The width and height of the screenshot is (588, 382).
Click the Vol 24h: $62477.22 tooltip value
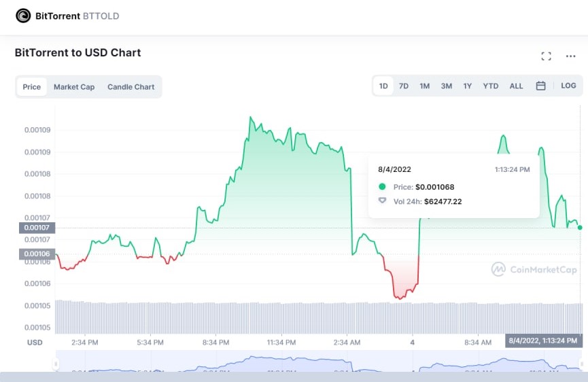click(x=428, y=202)
